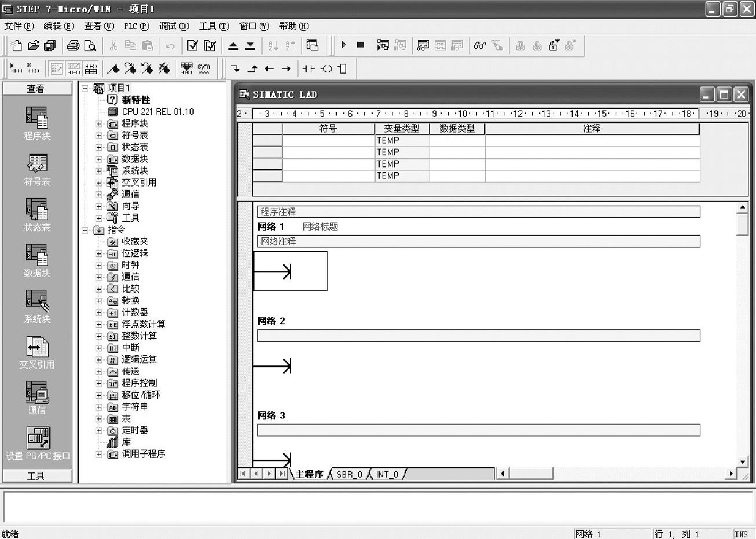Viewport: 756px width, 539px height.
Task: Click the delete network toolbar icon
Action: point(33,68)
